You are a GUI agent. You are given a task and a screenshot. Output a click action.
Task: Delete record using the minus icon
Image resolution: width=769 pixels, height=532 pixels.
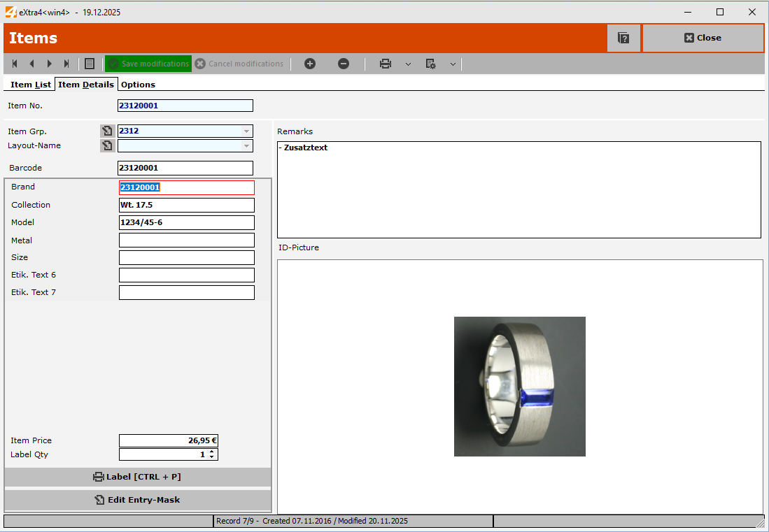(x=344, y=64)
